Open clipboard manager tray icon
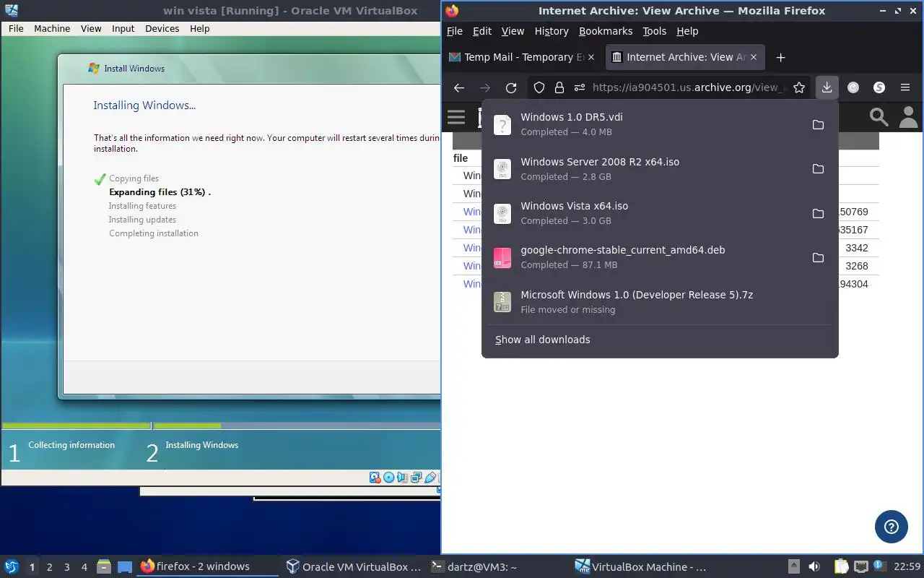The height and width of the screenshot is (578, 924). [x=842, y=566]
